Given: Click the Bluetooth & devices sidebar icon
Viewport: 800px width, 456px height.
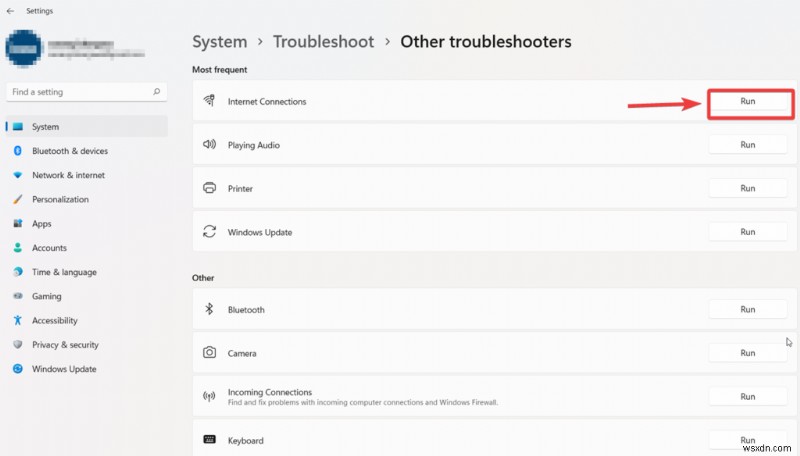Looking at the screenshot, I should (17, 151).
